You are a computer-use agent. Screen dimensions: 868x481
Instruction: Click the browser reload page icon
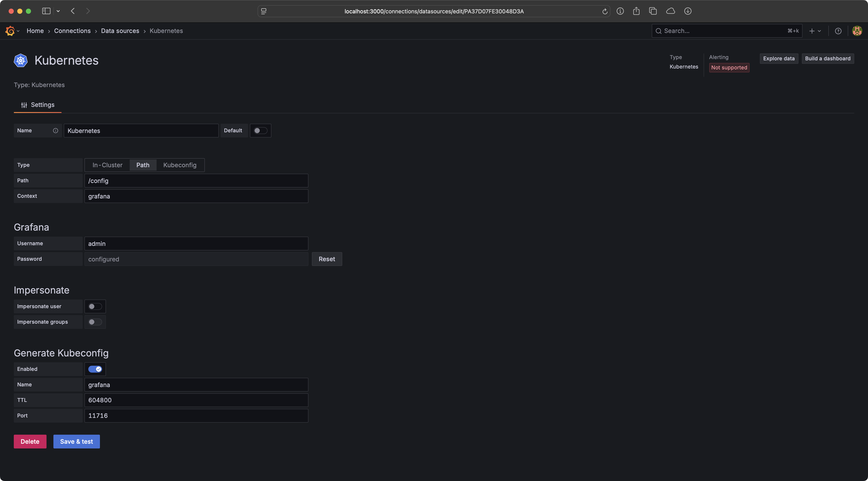(605, 11)
